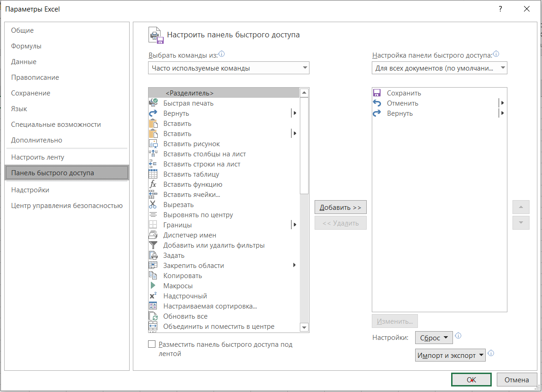Image resolution: width=542 pixels, height=392 pixels.
Task: Select the Вставить столбцы на лист icon
Action: (153, 154)
